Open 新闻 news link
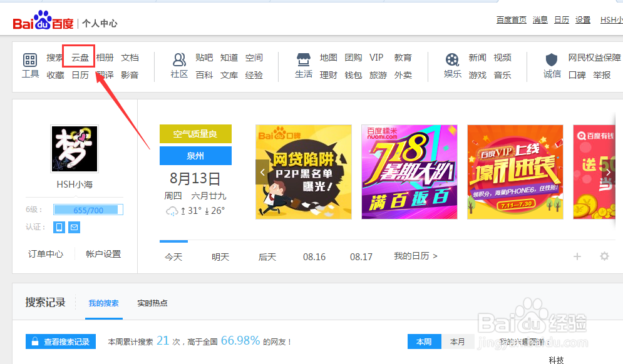 (477, 58)
